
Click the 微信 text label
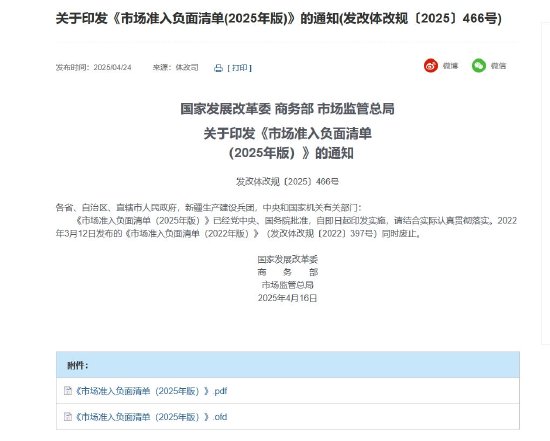(x=498, y=66)
